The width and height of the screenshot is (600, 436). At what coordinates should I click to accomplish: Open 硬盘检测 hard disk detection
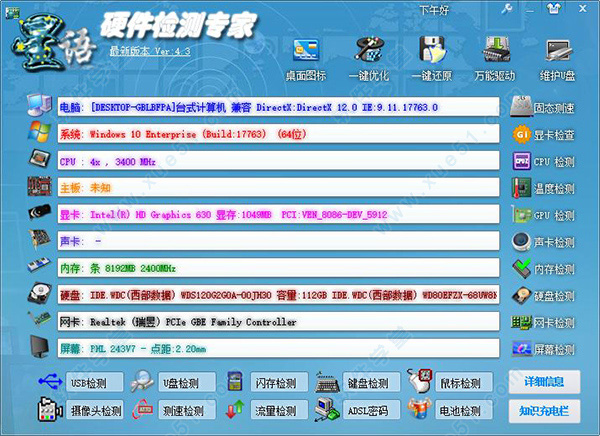click(543, 296)
